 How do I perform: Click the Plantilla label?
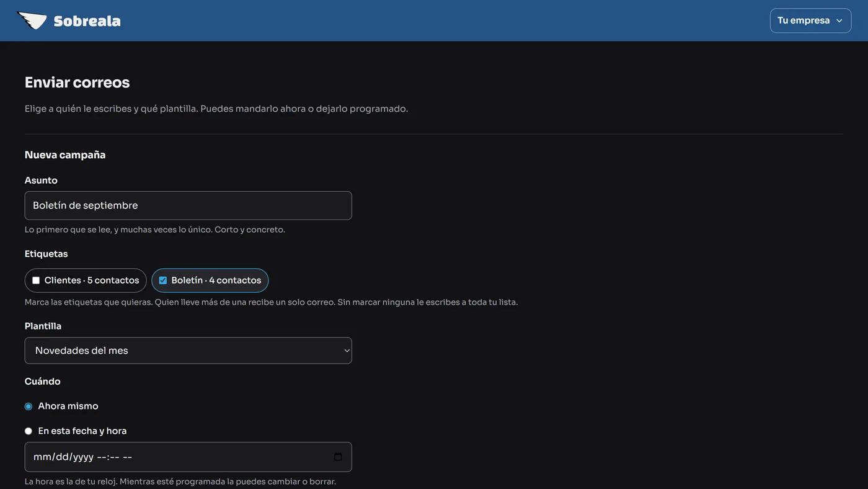pyautogui.click(x=43, y=326)
